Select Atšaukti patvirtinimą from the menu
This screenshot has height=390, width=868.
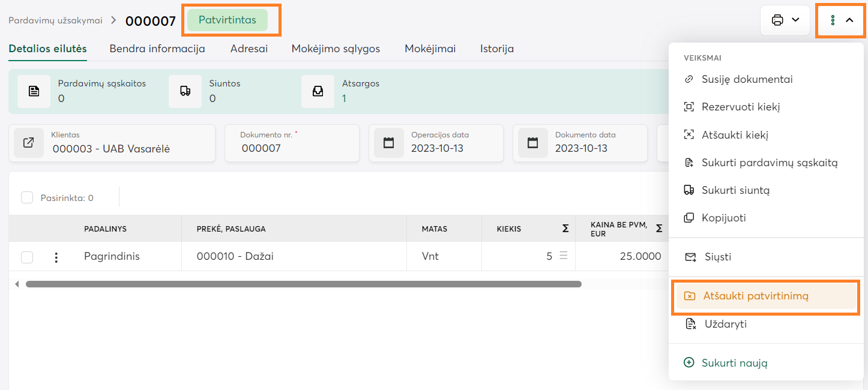[x=755, y=296]
